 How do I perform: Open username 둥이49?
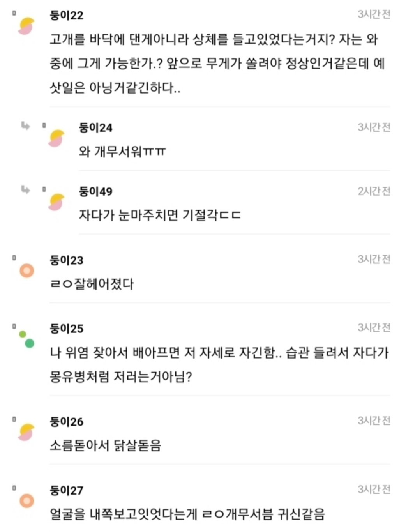[96, 191]
